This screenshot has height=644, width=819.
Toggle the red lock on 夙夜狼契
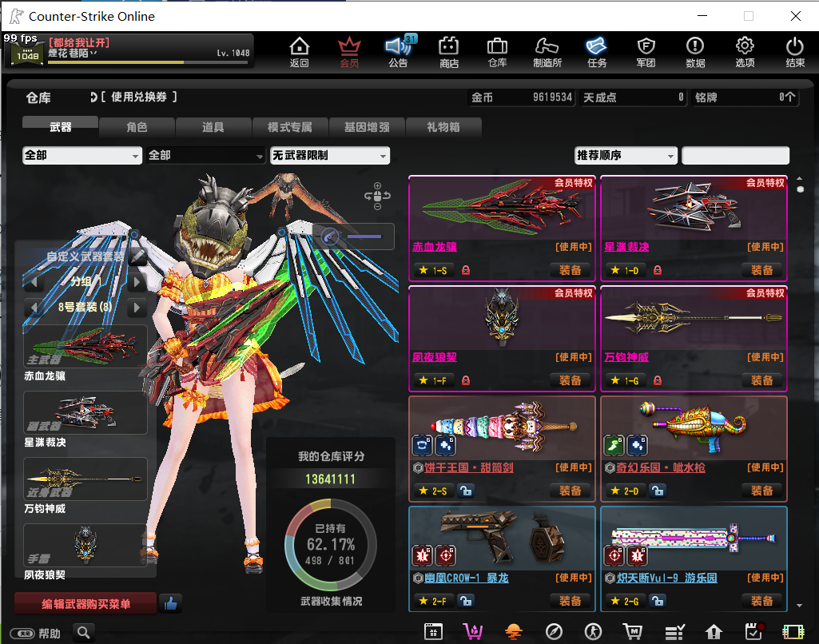pyautogui.click(x=466, y=380)
